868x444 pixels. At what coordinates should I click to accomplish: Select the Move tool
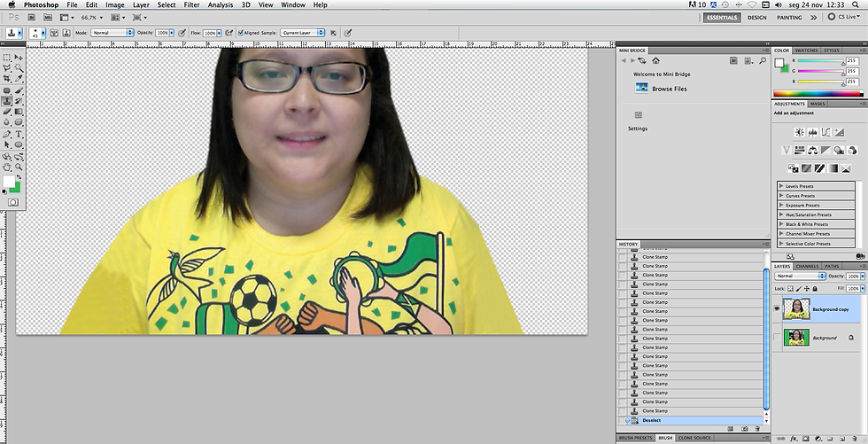(x=19, y=58)
